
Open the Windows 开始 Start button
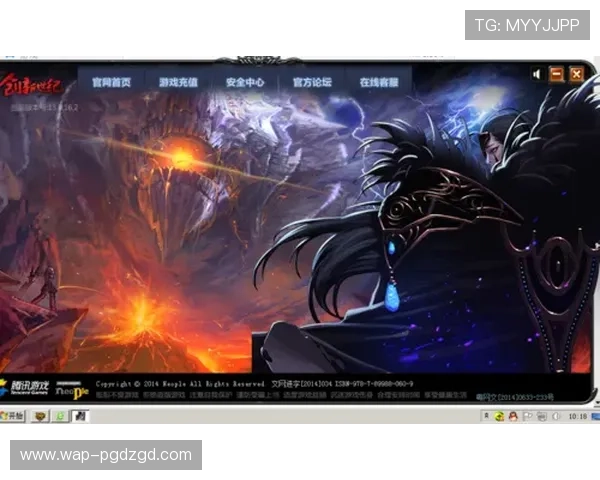coord(12,416)
